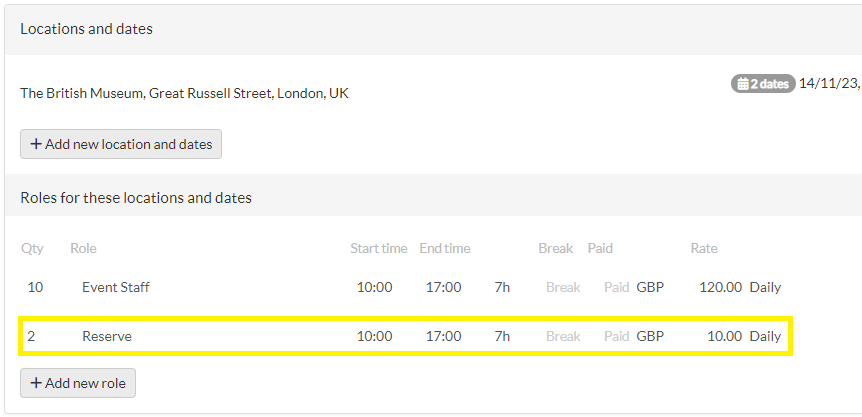This screenshot has height=417, width=862.
Task: Click Reserve role name
Action: coord(107,336)
